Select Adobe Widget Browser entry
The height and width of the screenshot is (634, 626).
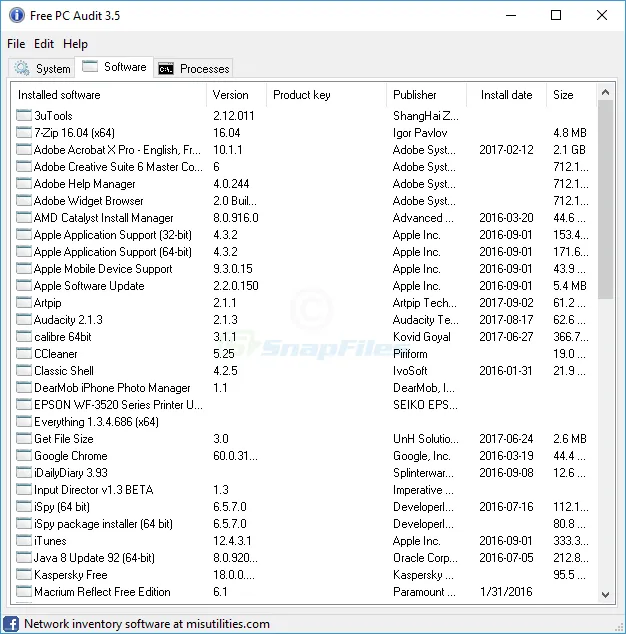point(89,201)
